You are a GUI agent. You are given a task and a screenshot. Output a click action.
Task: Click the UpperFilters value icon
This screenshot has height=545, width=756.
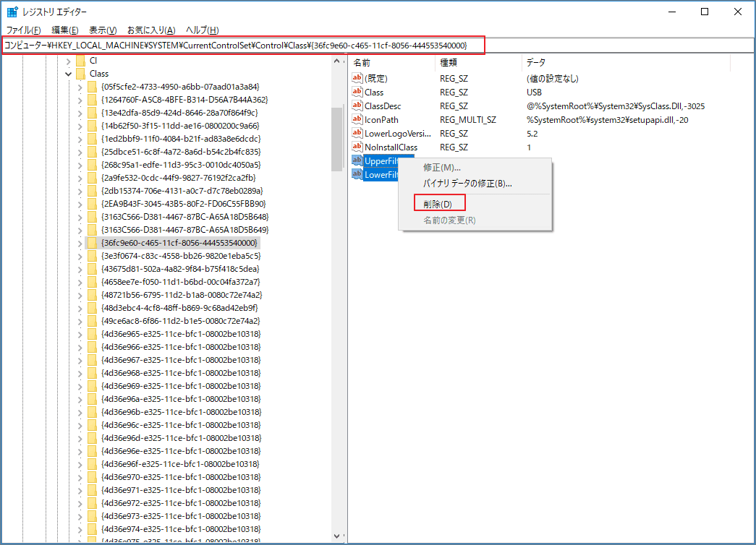click(357, 160)
